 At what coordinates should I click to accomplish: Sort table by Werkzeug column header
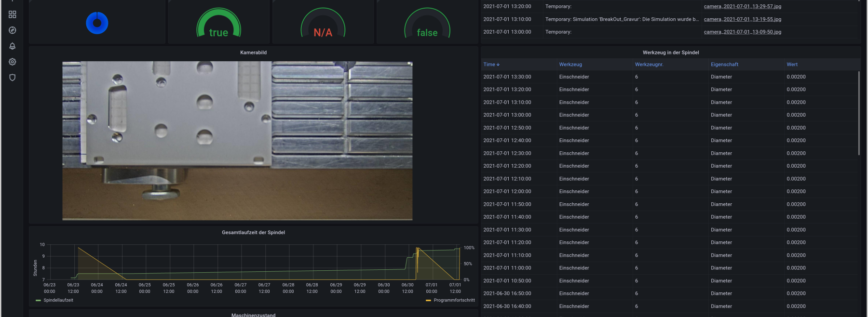click(x=570, y=65)
